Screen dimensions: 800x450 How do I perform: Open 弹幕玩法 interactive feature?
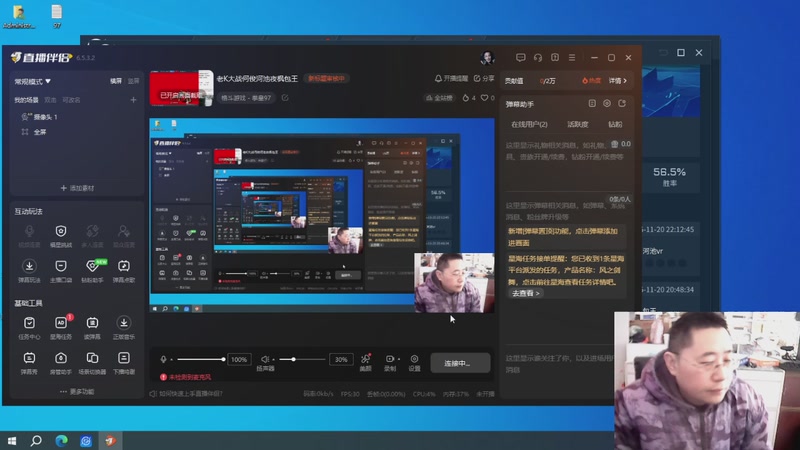[x=29, y=271]
